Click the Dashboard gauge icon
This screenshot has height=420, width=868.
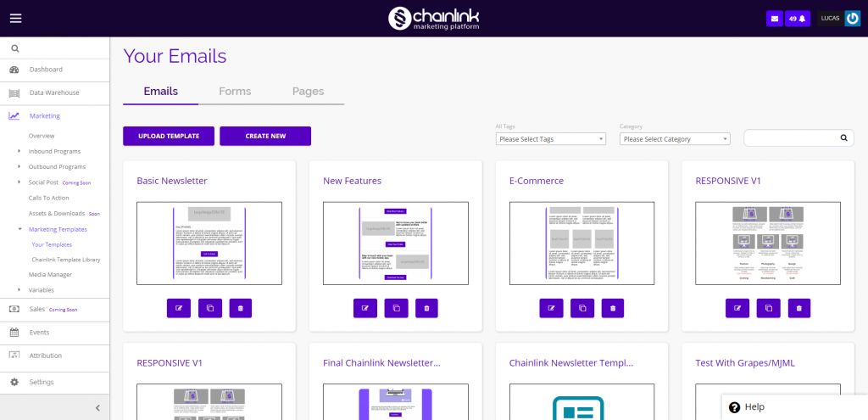(x=14, y=70)
